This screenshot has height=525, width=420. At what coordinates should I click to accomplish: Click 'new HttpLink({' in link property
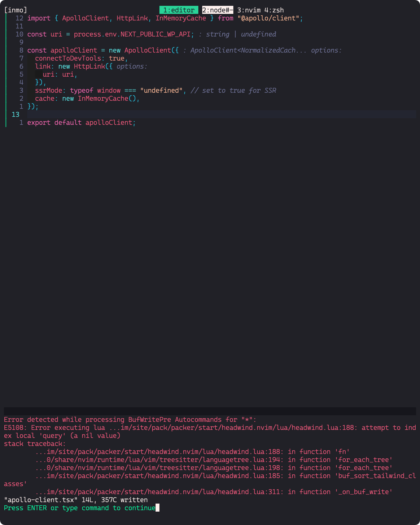point(85,66)
